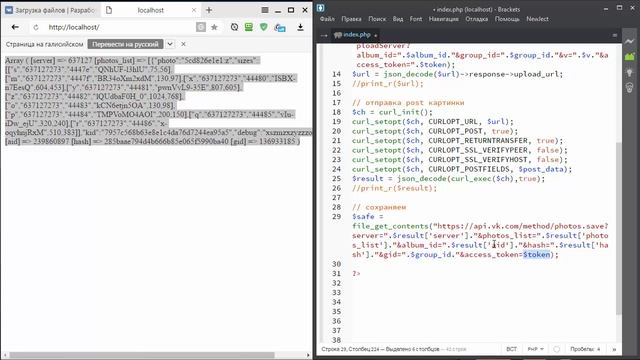Open the browser hamburger menu
Screen dimensions: 640x360
pos(264,10)
